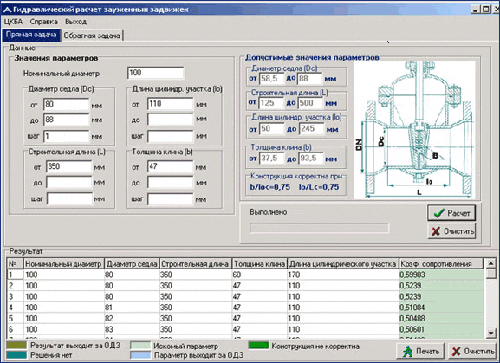Click the Номинальный диаметр column header
The image size is (500, 363).
point(64,264)
